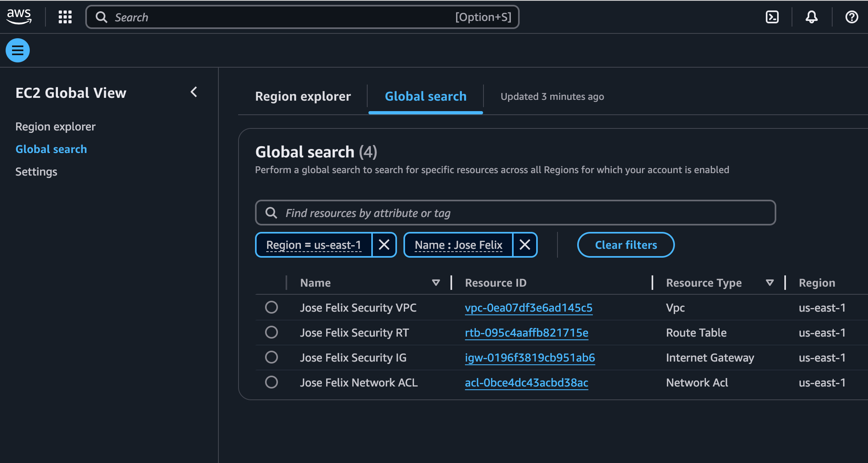Open the help question mark icon
The image size is (868, 463).
pyautogui.click(x=852, y=17)
